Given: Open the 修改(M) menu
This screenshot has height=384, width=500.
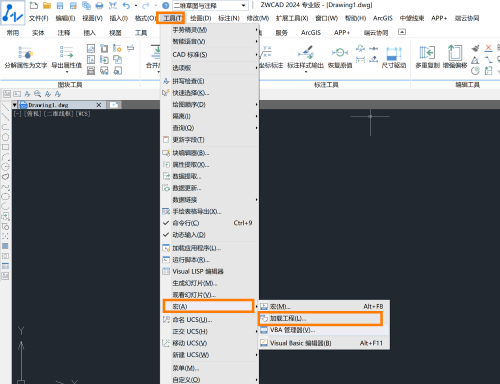Looking at the screenshot, I should pos(258,18).
